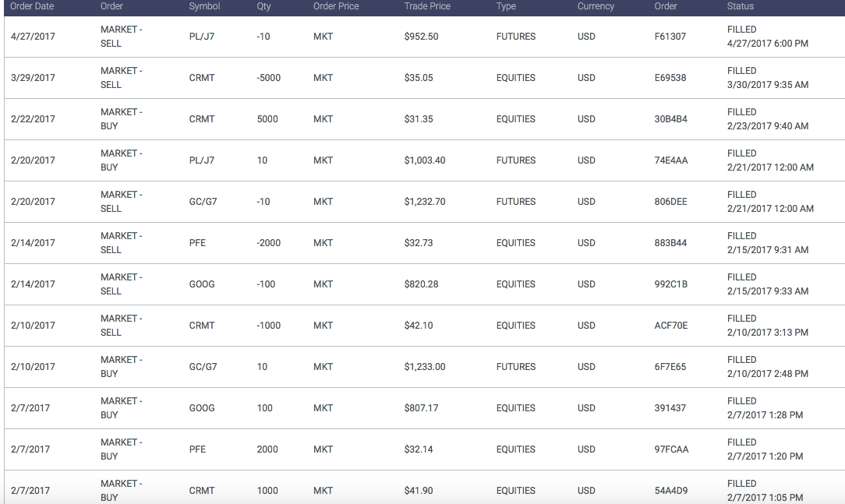Click order ID 883B44
Screen dimensions: 845x504
click(x=671, y=243)
